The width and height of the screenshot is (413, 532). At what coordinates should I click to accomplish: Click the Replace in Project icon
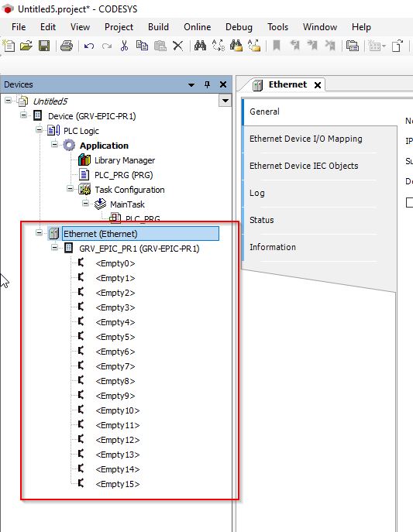(254, 46)
